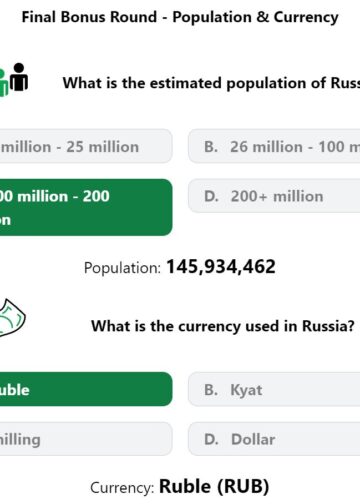Select the '25 million' population answer
The width and height of the screenshot is (360, 504).
(x=86, y=146)
